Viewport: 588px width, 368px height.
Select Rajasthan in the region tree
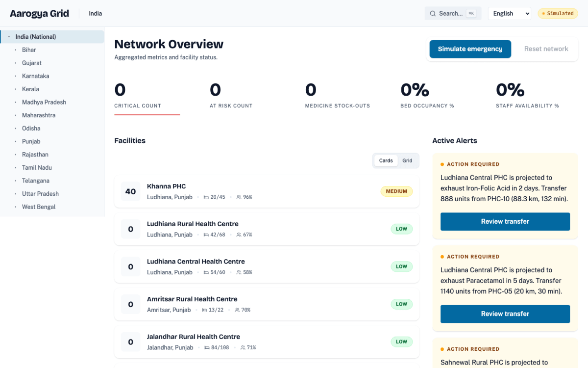52,155
